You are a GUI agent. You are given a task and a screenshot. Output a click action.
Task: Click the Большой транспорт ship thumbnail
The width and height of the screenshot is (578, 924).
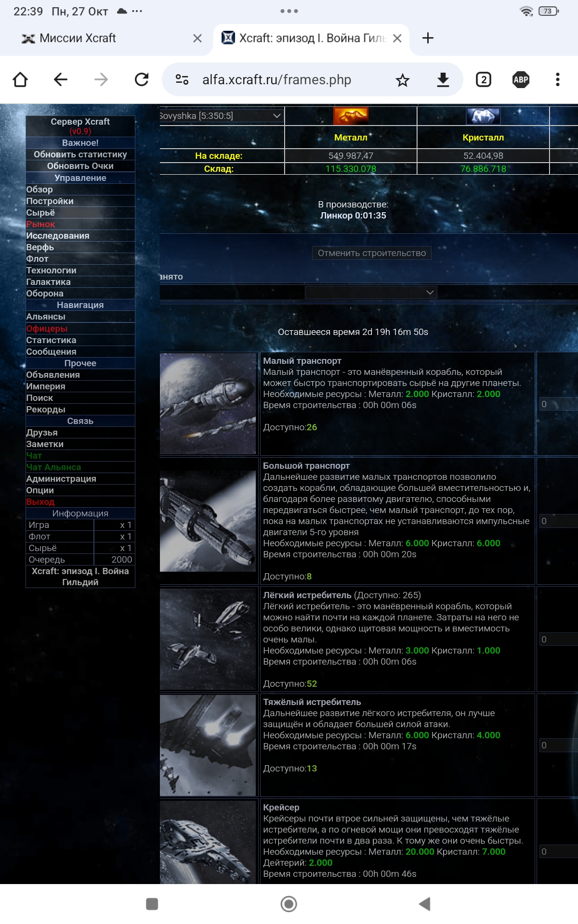tap(208, 521)
